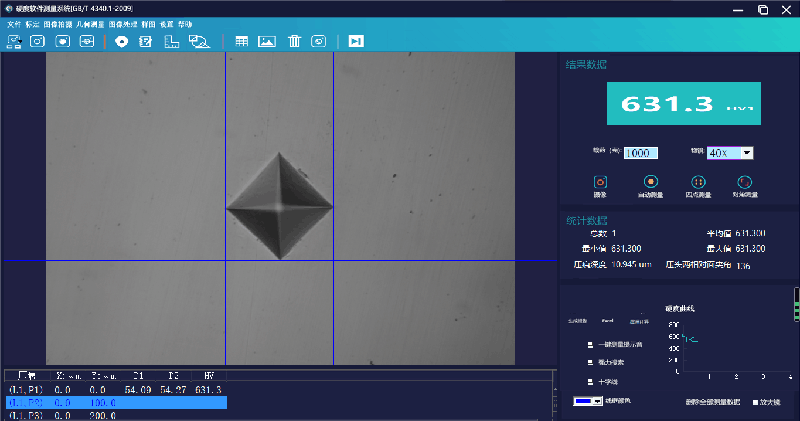Click the picture image toolbar icon
800x421 pixels.
point(267,41)
